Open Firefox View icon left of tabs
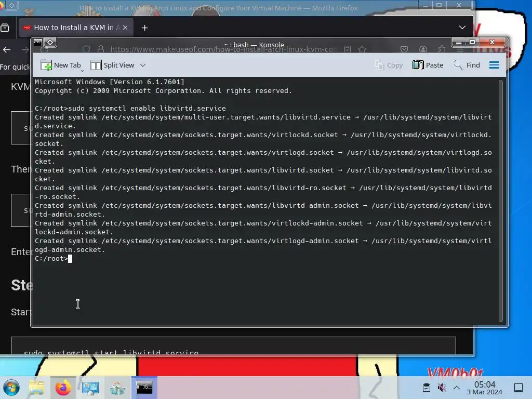Image resolution: width=532 pixels, height=399 pixels. coord(5,28)
